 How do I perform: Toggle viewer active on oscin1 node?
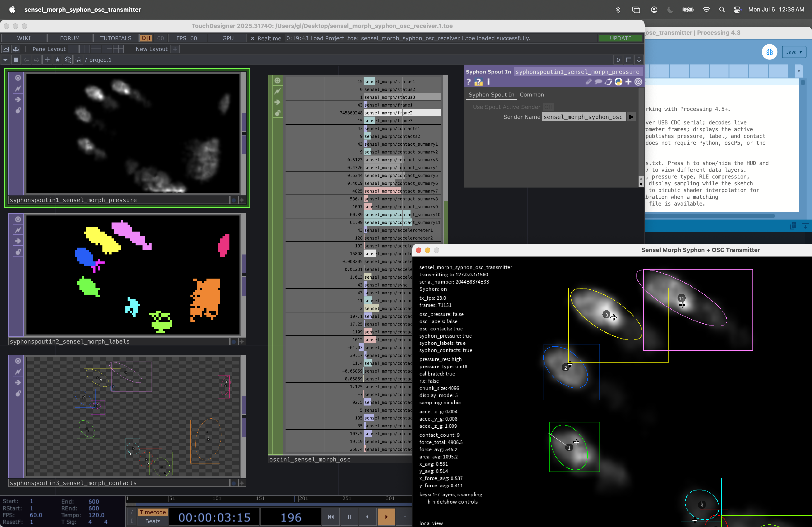(277, 81)
